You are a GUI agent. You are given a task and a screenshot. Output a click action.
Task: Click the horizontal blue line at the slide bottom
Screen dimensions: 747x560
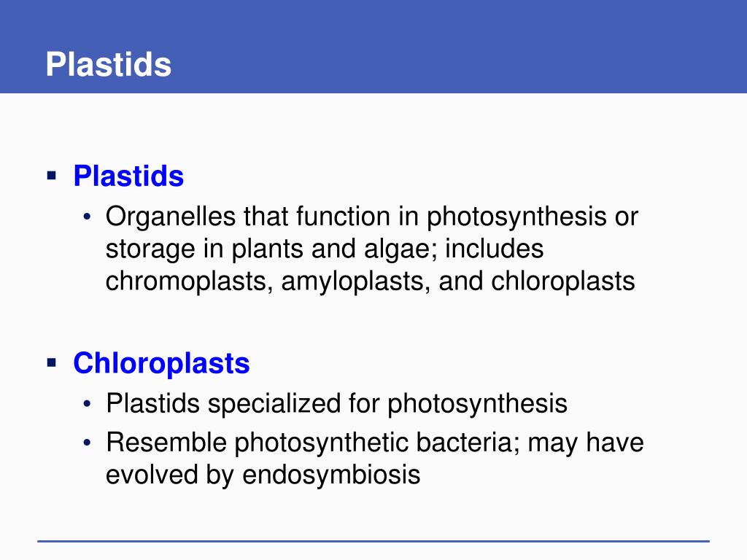coord(373,541)
